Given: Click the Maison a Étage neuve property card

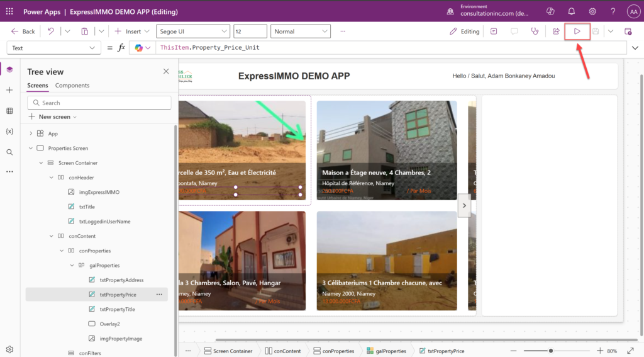Looking at the screenshot, I should click(x=387, y=150).
